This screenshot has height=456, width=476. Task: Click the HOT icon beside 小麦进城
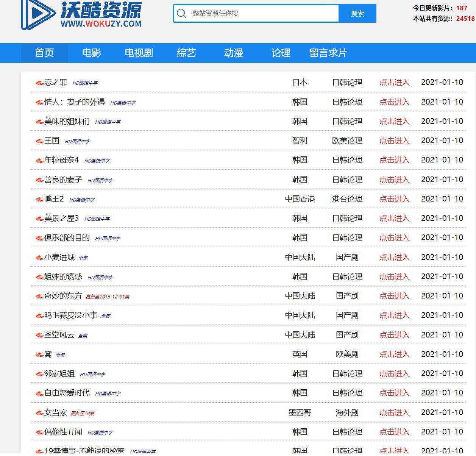pos(40,258)
